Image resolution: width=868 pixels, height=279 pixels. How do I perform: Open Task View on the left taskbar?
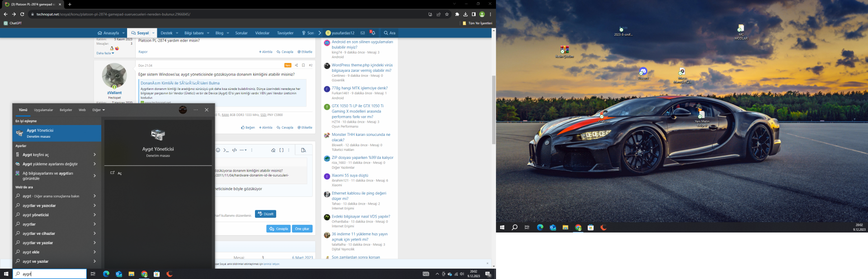point(93,274)
